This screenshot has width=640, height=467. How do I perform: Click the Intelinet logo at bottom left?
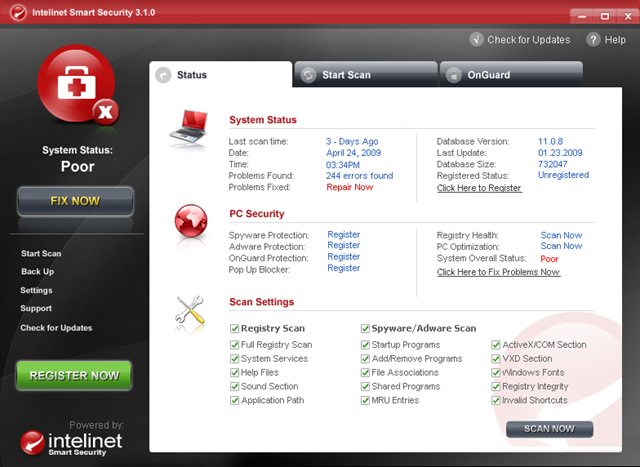point(74,441)
